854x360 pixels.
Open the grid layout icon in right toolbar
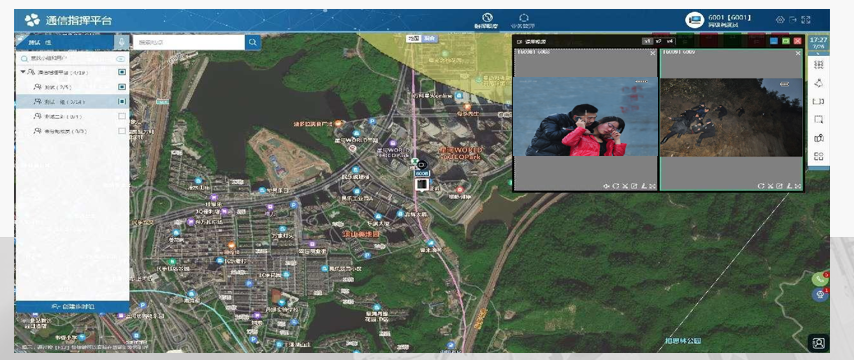click(818, 156)
